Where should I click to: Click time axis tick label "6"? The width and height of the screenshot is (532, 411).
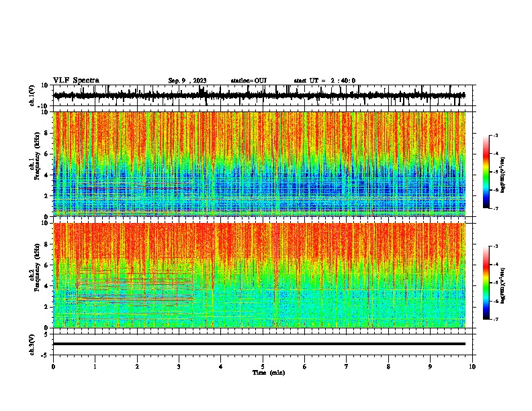tap(305, 367)
